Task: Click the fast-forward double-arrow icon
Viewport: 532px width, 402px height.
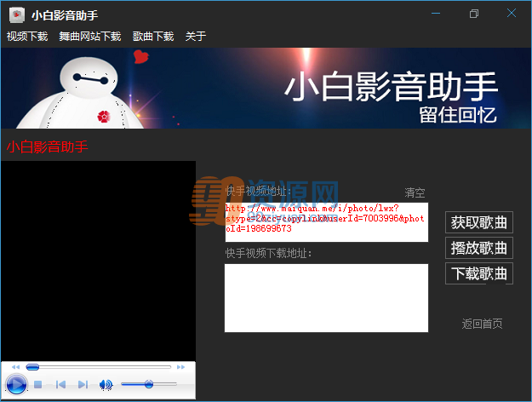Action: pyautogui.click(x=180, y=367)
